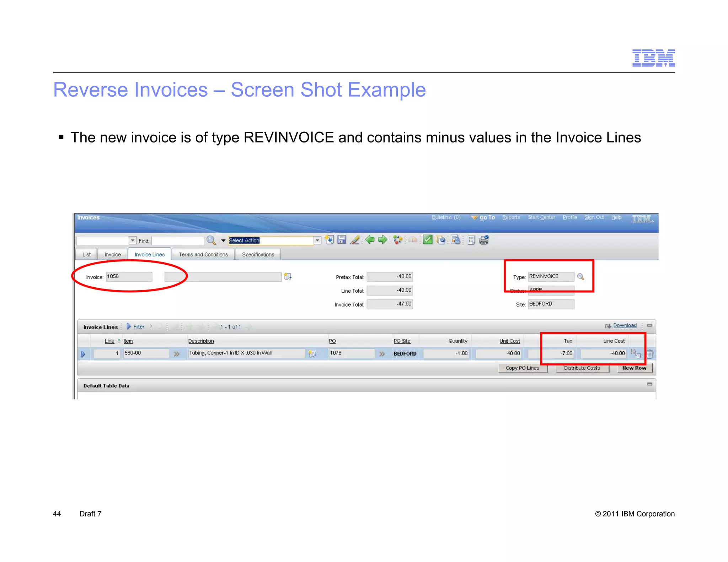
Task: Collapse the Default Table Data section
Action: 649,384
